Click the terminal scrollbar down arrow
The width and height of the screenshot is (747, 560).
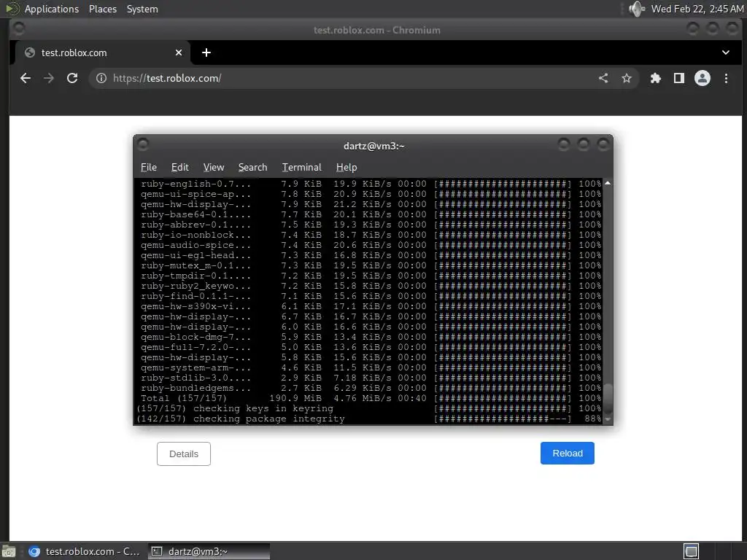click(x=608, y=419)
